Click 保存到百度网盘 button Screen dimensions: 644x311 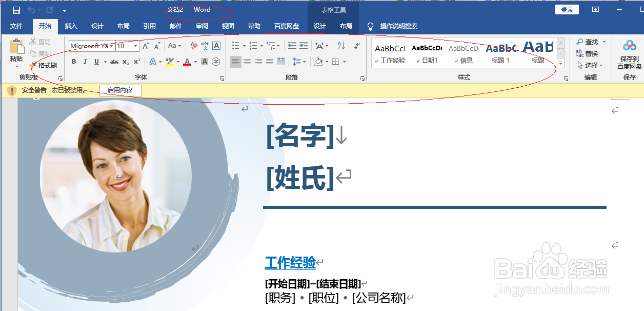(629, 54)
